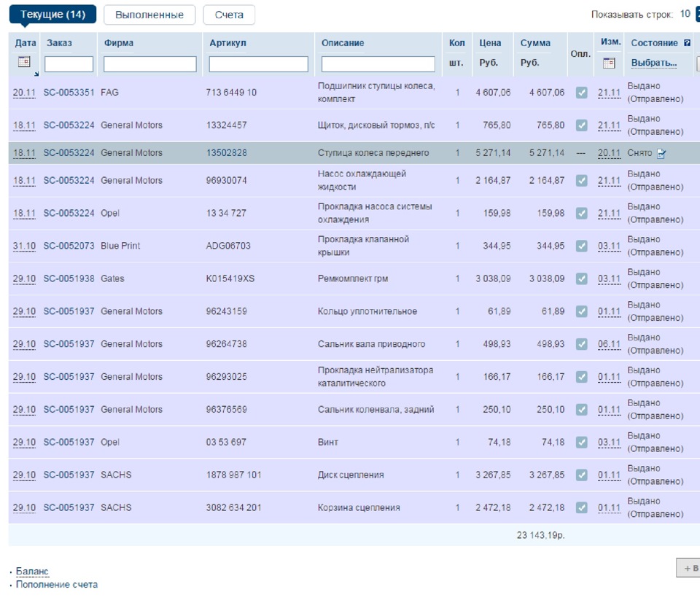The height and width of the screenshot is (600, 700).
Task: Click the sort arrow under the Дата calendar
Action: pos(35,74)
